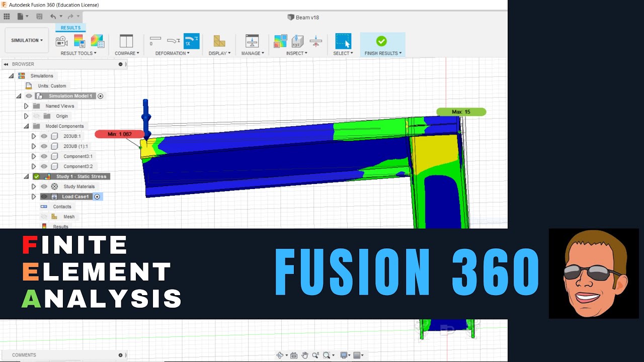The width and height of the screenshot is (644, 362).
Task: Collapse the Browser panel arrows
Action: (x=6, y=64)
